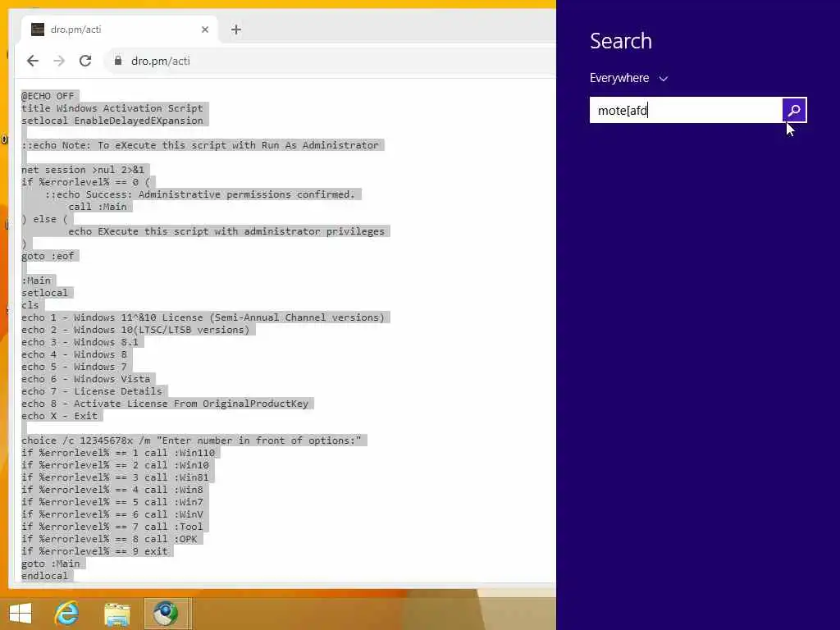Close the dro.pm/acti tab
The height and width of the screenshot is (630, 840).
tap(204, 30)
